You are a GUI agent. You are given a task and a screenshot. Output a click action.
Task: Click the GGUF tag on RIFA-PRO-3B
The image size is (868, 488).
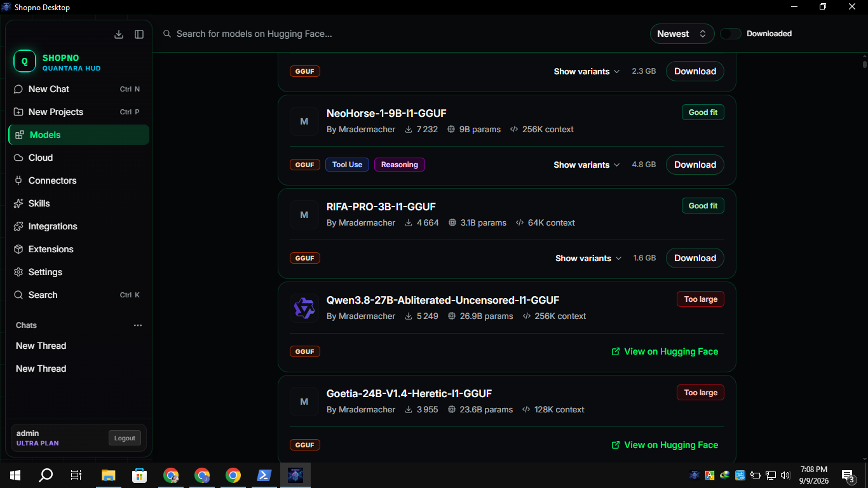tap(305, 258)
